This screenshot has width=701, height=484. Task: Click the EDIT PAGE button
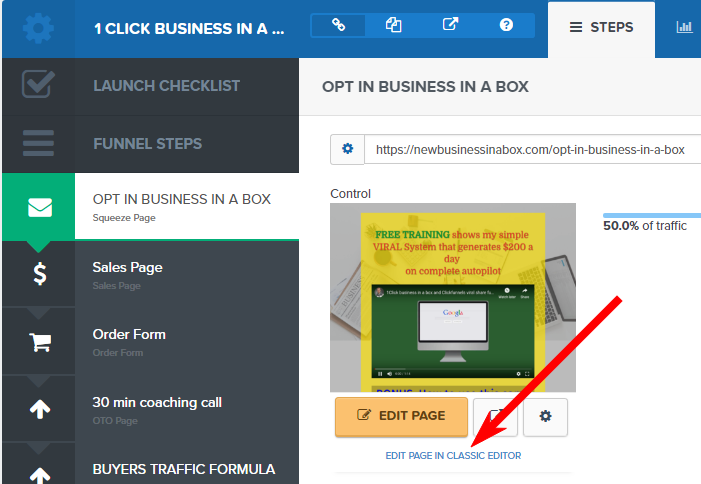(401, 417)
